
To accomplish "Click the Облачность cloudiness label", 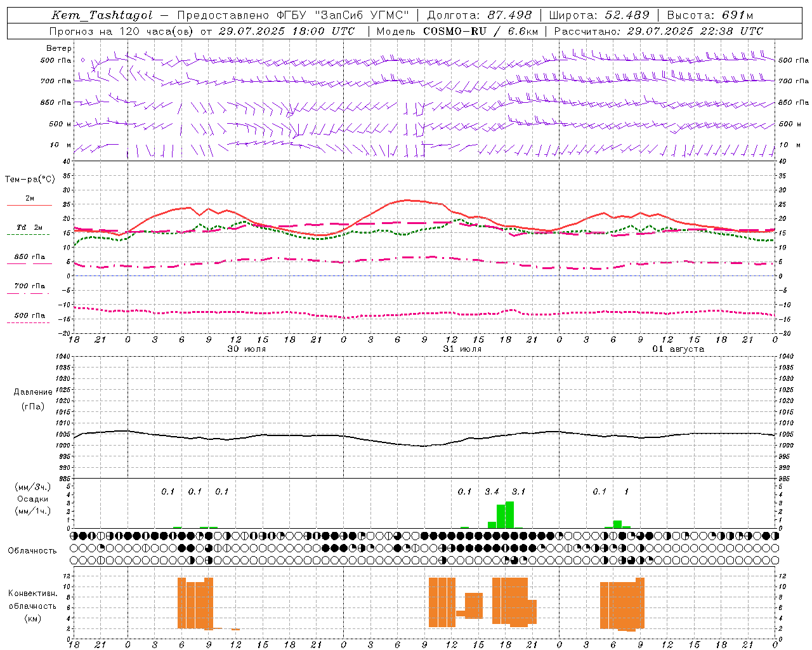I will click(x=32, y=551).
